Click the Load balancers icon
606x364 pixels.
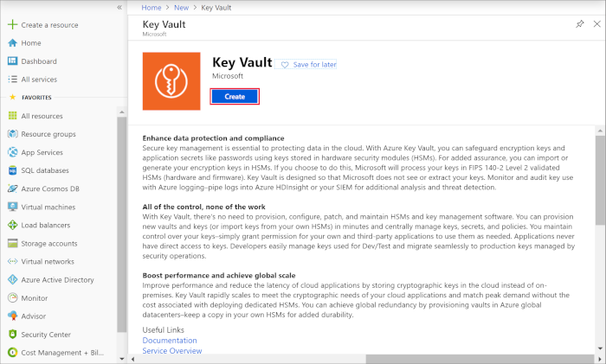[x=13, y=225]
